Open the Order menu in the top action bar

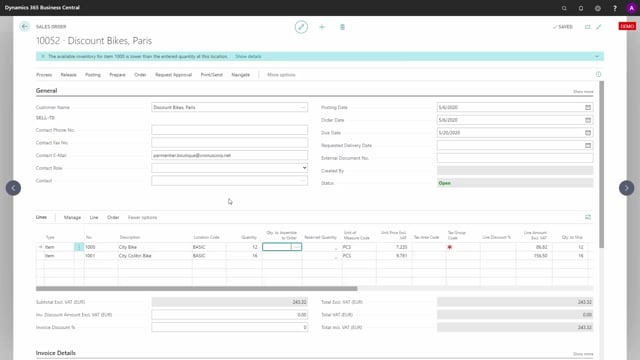140,75
